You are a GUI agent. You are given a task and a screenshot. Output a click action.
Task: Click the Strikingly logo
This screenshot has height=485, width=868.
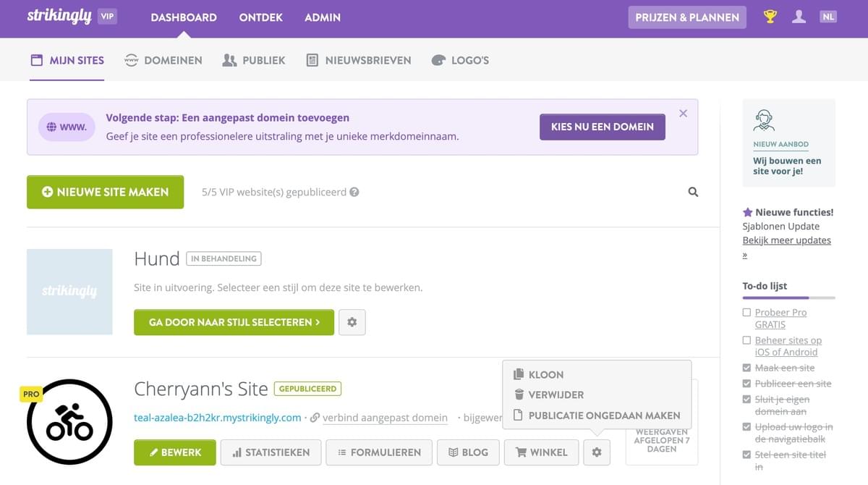(59, 16)
